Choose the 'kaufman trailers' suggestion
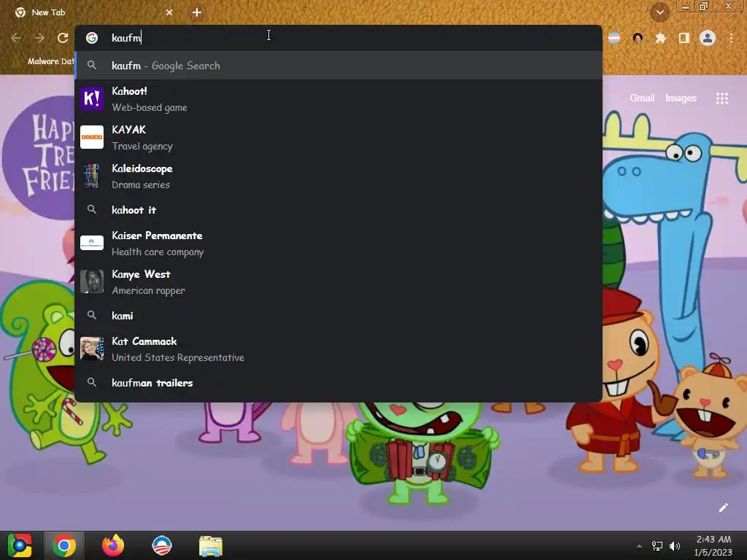 point(338,383)
